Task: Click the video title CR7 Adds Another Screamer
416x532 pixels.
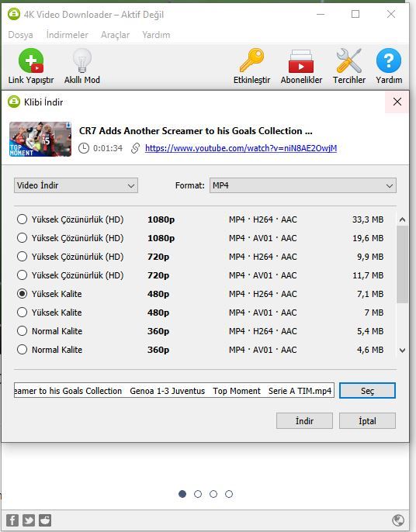Action: pyautogui.click(x=196, y=131)
